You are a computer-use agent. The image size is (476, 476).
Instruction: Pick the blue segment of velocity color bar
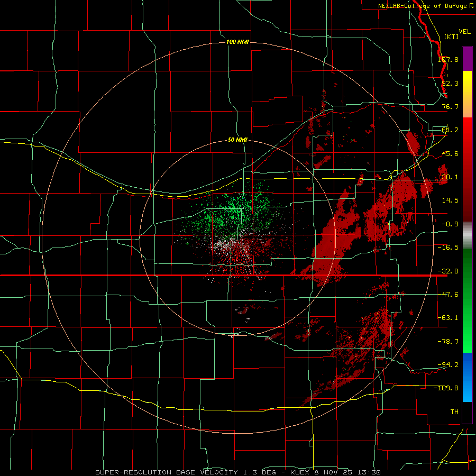467,377
